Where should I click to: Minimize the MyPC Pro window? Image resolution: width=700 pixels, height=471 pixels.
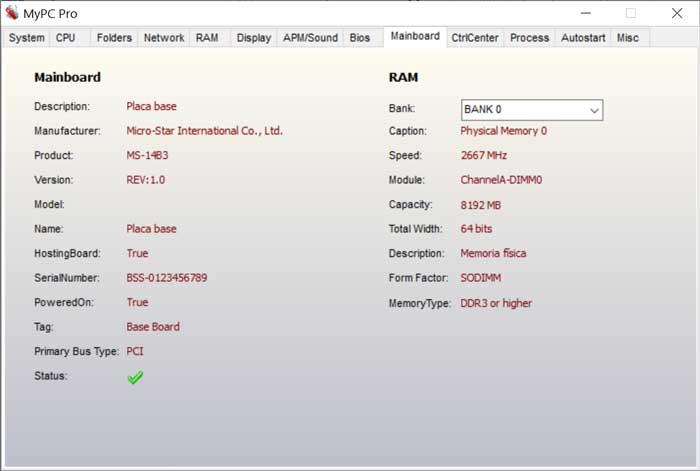point(586,13)
